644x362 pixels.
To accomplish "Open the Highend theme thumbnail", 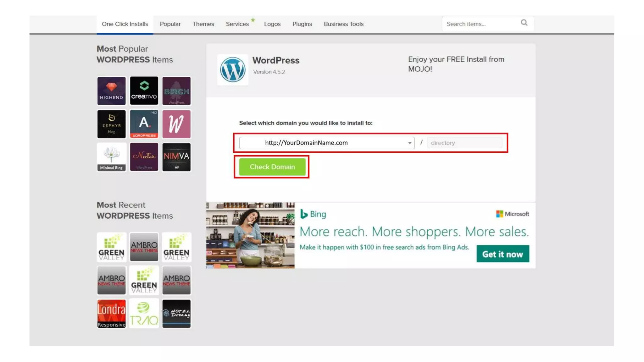I will tap(111, 91).
